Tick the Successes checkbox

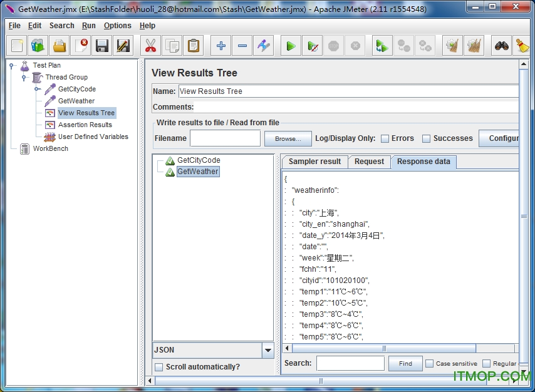(427, 138)
